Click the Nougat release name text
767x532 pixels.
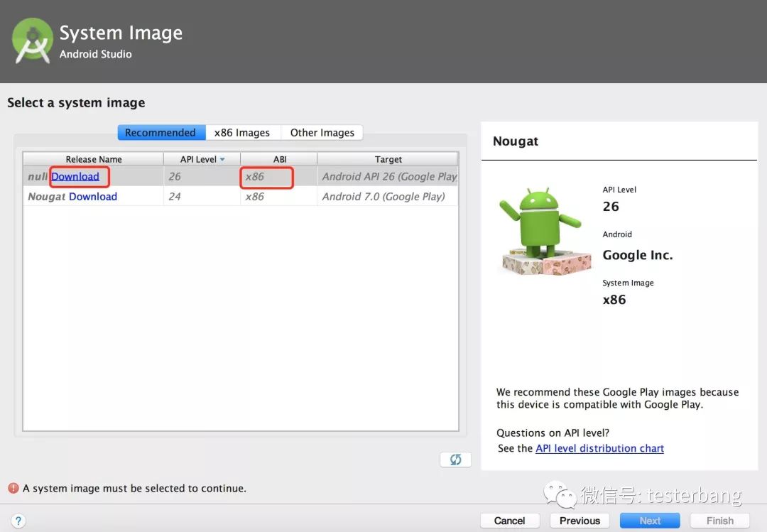point(46,197)
